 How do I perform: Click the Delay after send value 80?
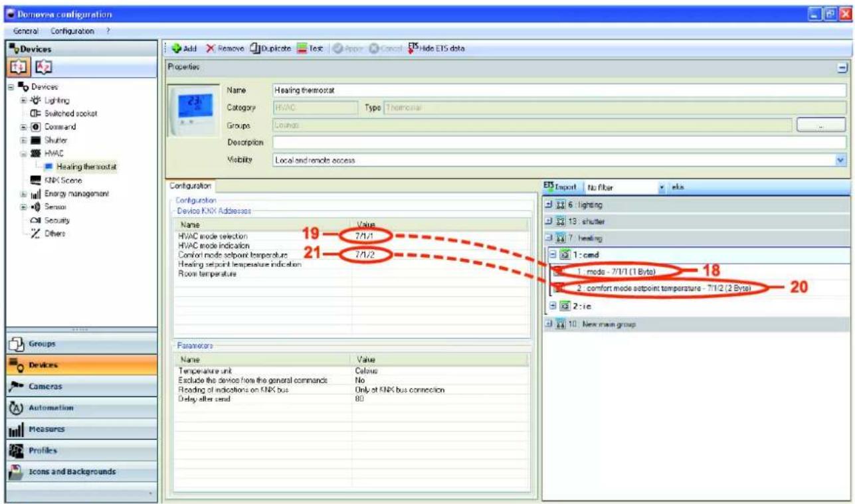tap(359, 398)
